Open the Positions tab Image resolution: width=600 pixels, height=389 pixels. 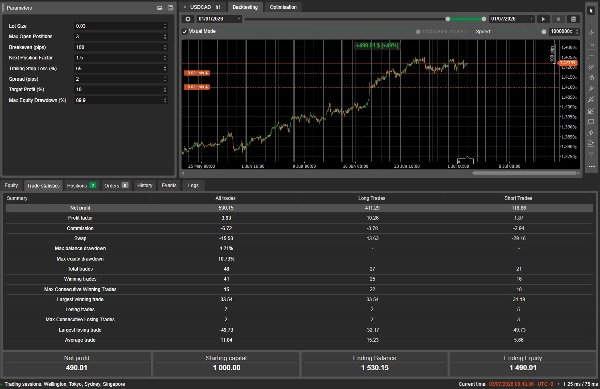[82, 186]
